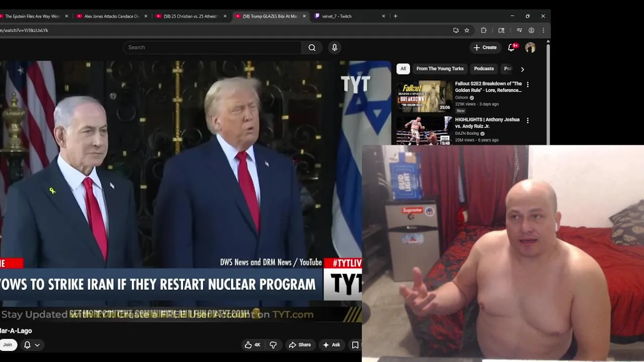The width and height of the screenshot is (644, 362).
Task: Open the YouTube account avatar menu
Action: click(x=530, y=47)
